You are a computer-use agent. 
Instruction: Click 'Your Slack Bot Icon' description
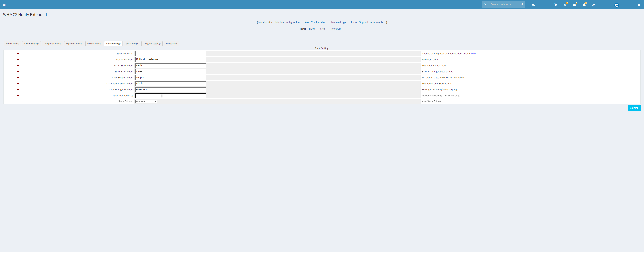[432, 101]
